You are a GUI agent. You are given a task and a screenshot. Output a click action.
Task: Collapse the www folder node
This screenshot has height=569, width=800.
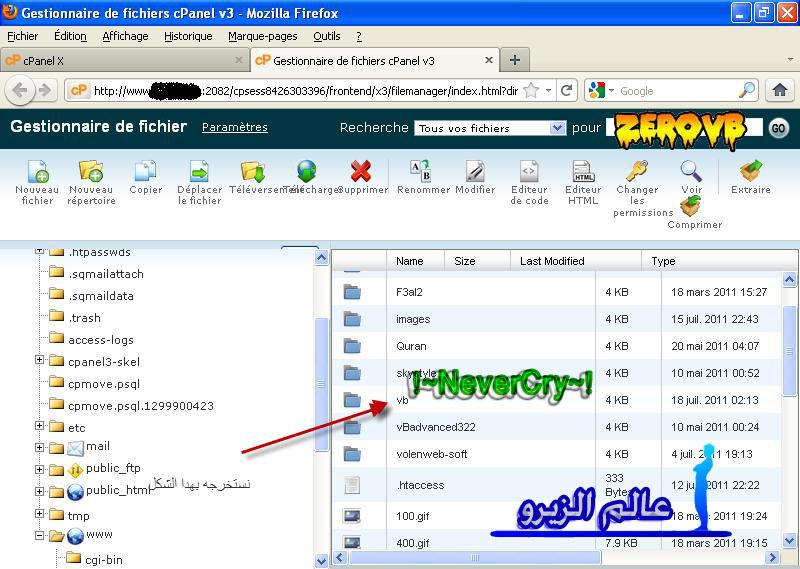pyautogui.click(x=39, y=535)
